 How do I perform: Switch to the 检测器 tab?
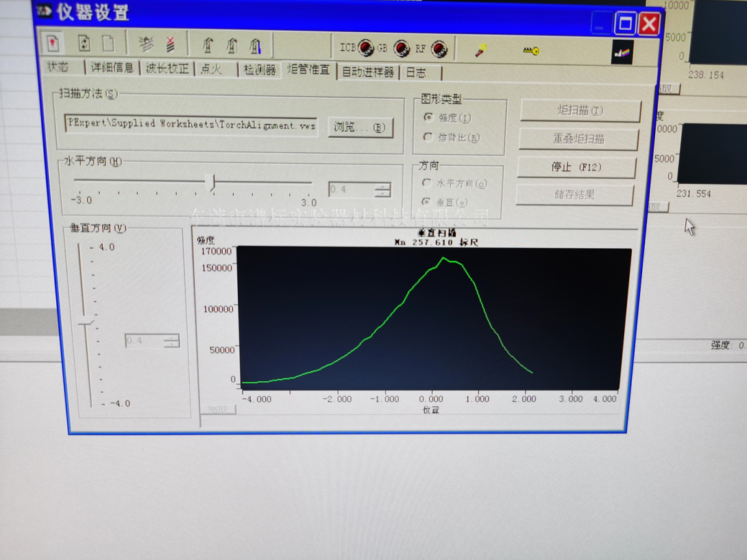point(259,70)
